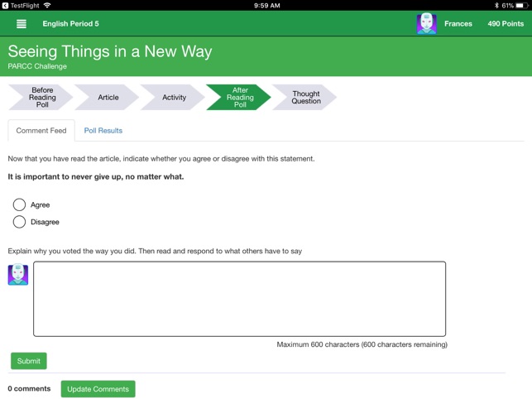Click the Update Comments button
Viewport: 532px width, 399px height.
[98, 389]
